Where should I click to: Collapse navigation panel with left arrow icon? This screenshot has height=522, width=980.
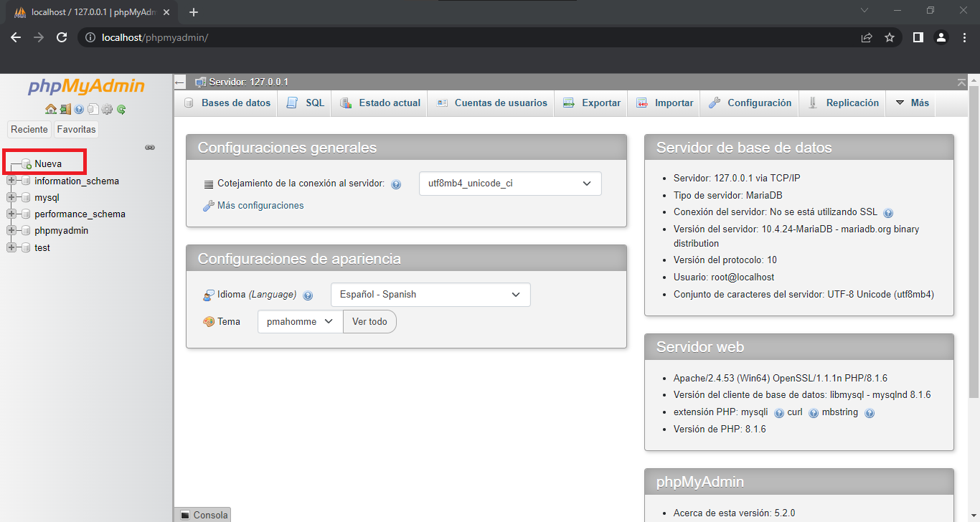pos(180,82)
